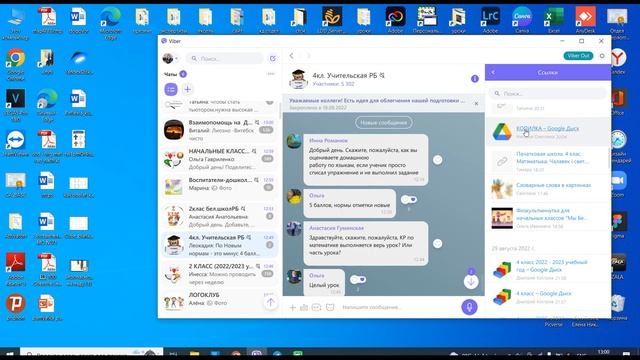Open the GIF/more icon in message bar
Screen dimensions: 640x360
(316, 307)
